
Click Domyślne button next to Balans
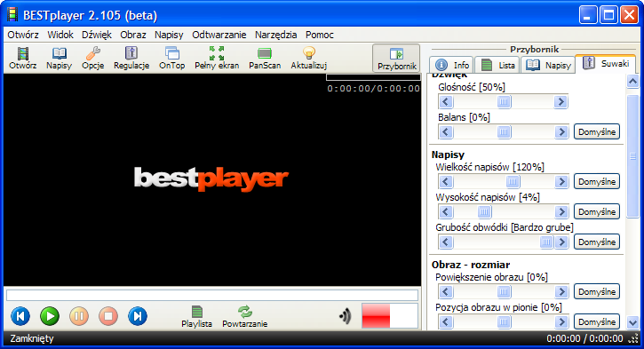click(x=597, y=131)
